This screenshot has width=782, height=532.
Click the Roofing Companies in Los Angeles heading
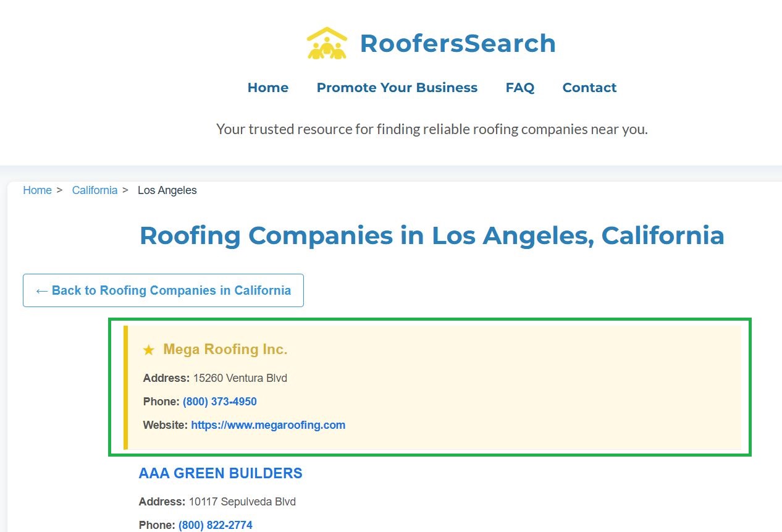431,235
